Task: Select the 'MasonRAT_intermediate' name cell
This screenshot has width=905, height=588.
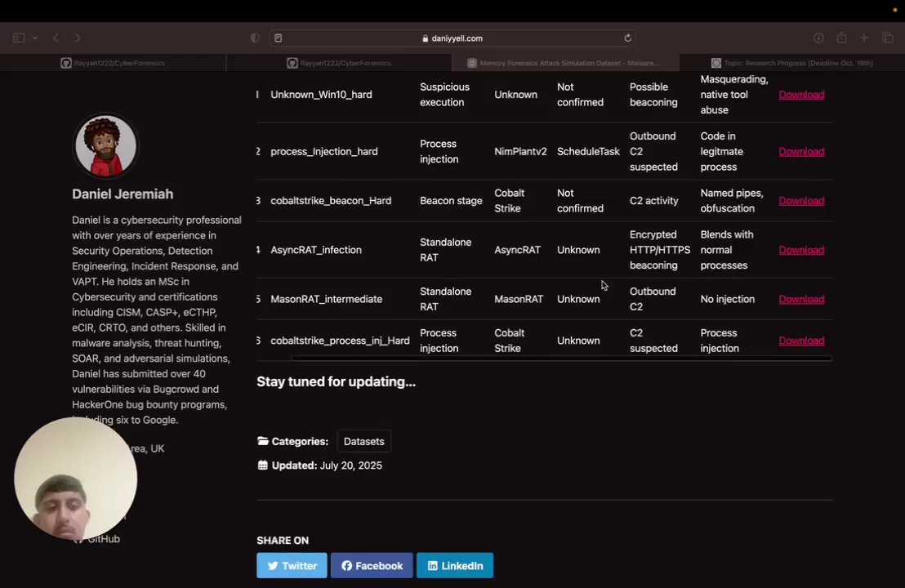Action: (x=326, y=299)
